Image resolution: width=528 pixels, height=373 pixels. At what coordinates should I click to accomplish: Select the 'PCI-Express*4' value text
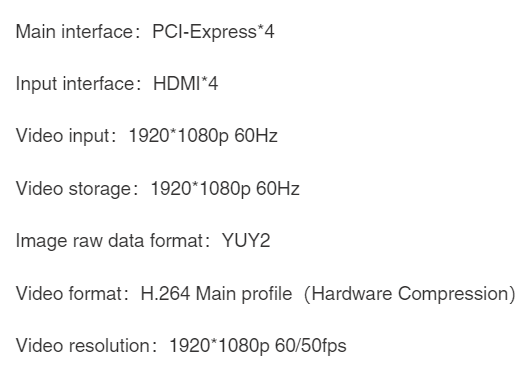[213, 33]
